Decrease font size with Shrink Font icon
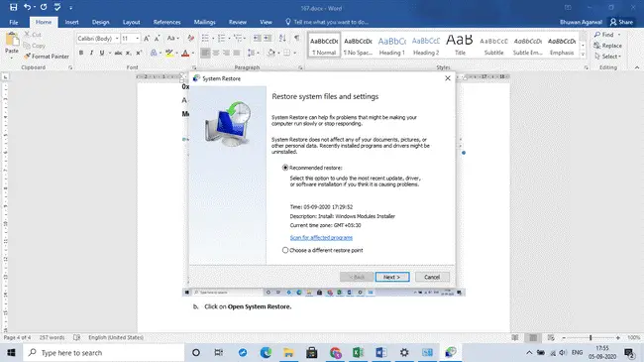644x362 pixels. (x=157, y=39)
